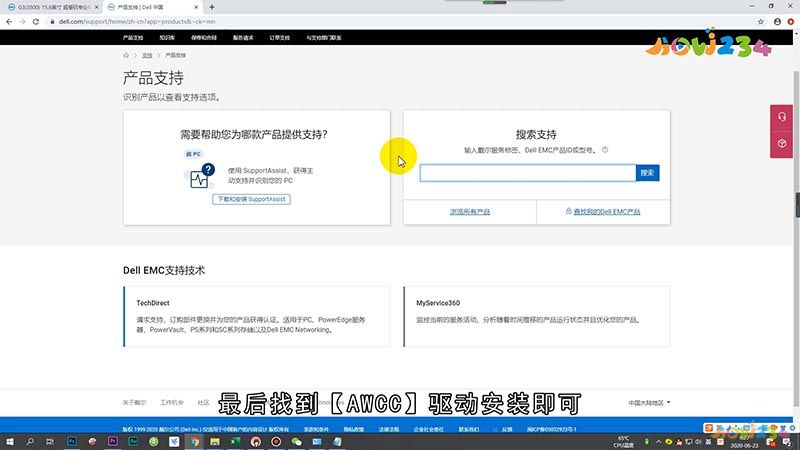Image resolution: width=800 pixels, height=450 pixels.
Task: Open the 知识库 navigation menu
Action: (167, 38)
